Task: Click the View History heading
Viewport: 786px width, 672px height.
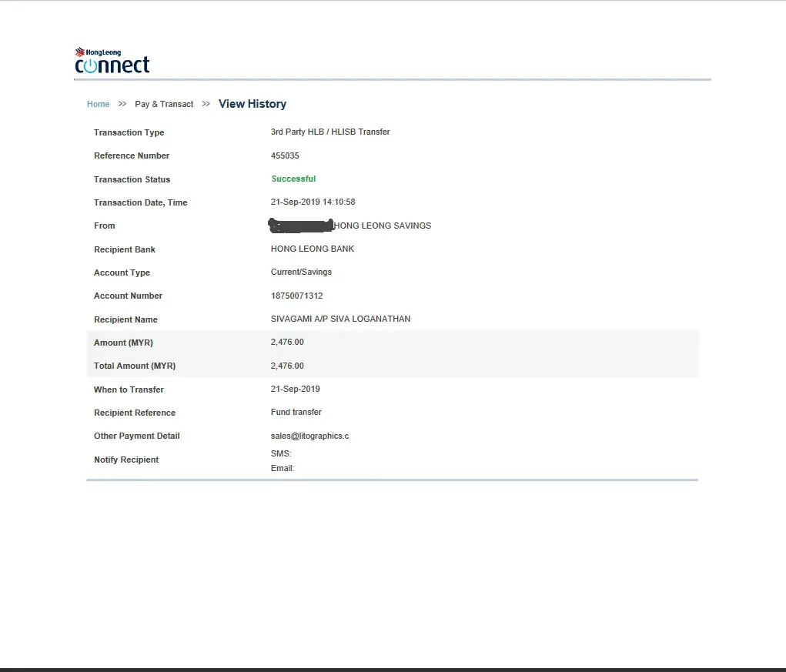Action: [253, 104]
